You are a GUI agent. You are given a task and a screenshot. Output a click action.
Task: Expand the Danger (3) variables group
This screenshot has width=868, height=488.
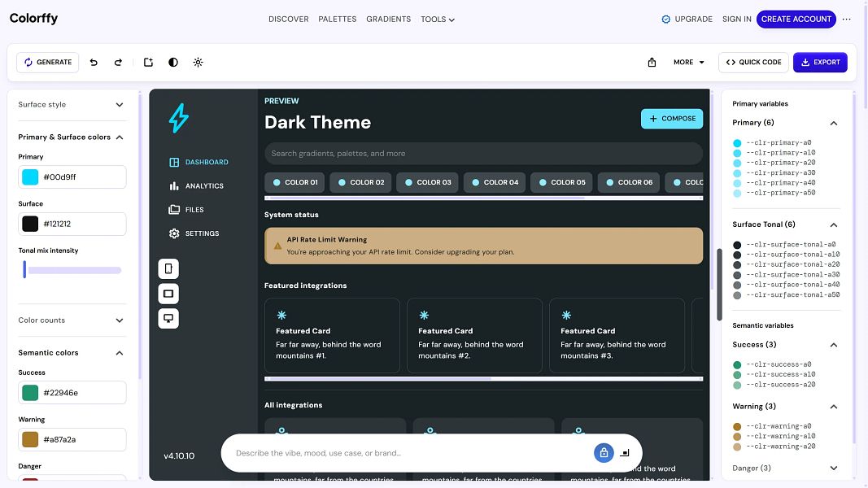784,468
